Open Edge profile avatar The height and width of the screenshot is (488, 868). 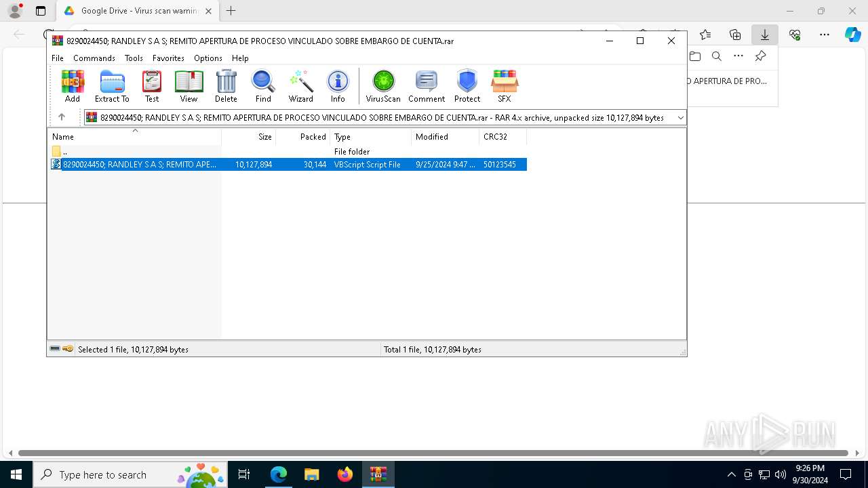15,11
